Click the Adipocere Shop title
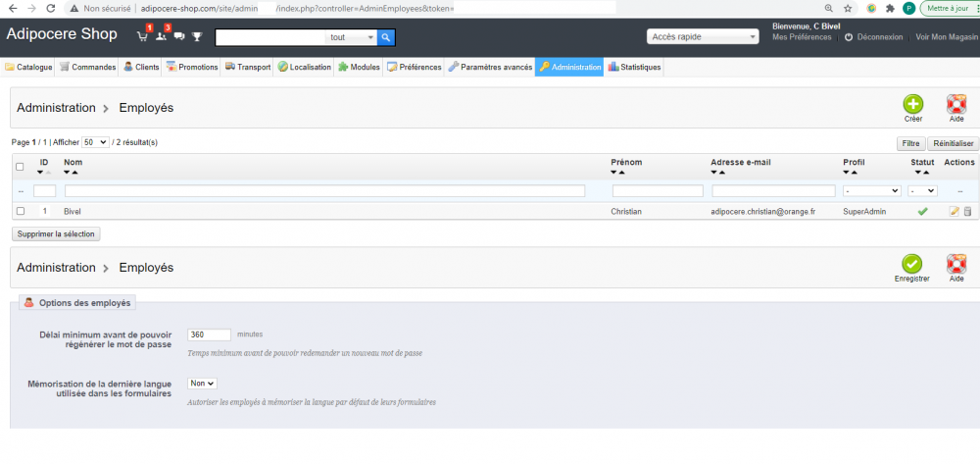 62,33
